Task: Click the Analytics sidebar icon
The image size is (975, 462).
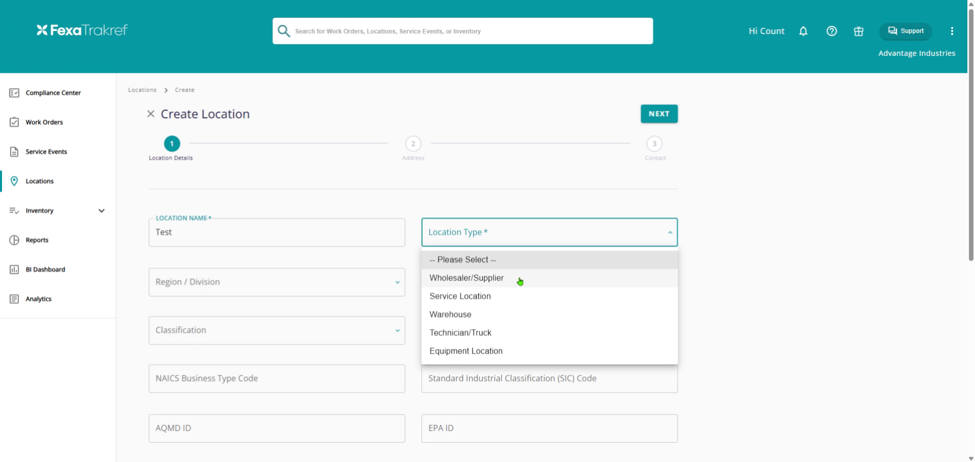Action: point(14,299)
